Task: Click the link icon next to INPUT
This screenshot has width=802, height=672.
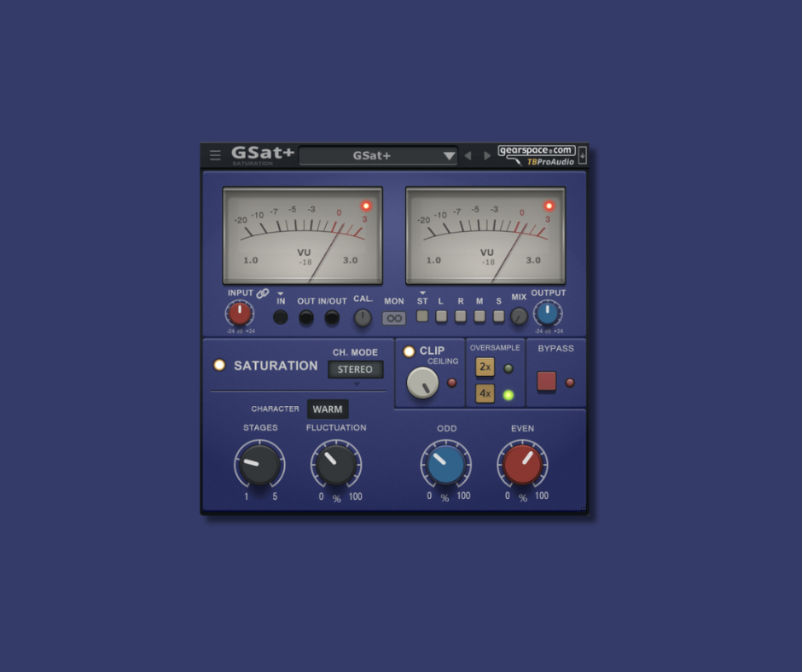Action: click(263, 293)
